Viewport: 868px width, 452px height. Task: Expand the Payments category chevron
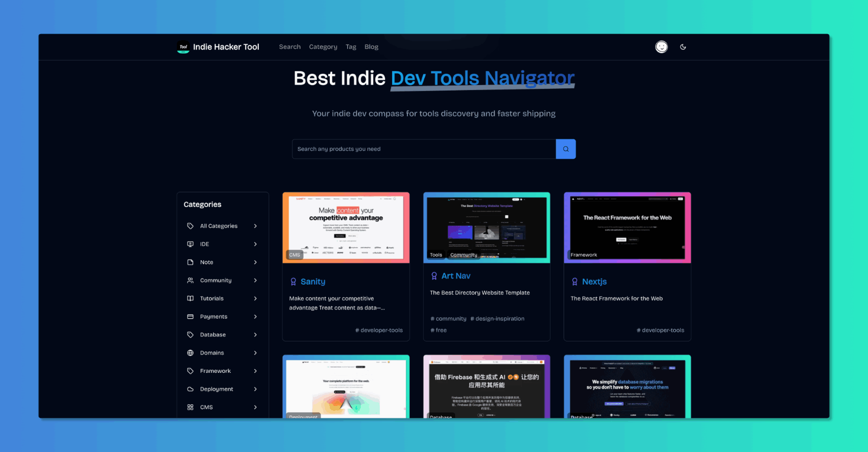pyautogui.click(x=256, y=317)
